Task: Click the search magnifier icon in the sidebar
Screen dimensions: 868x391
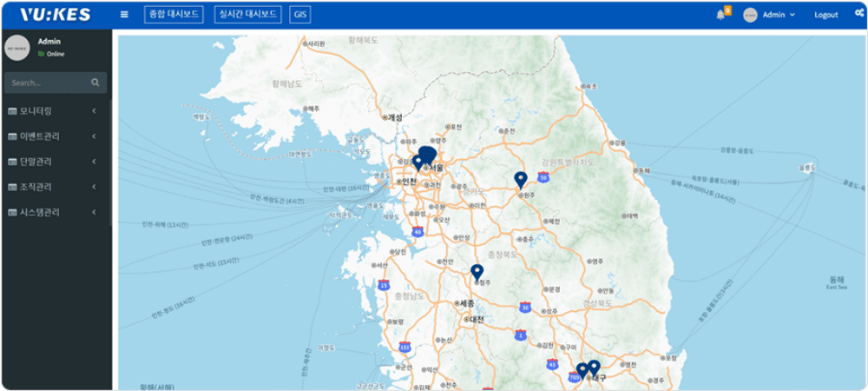Action: [95, 83]
